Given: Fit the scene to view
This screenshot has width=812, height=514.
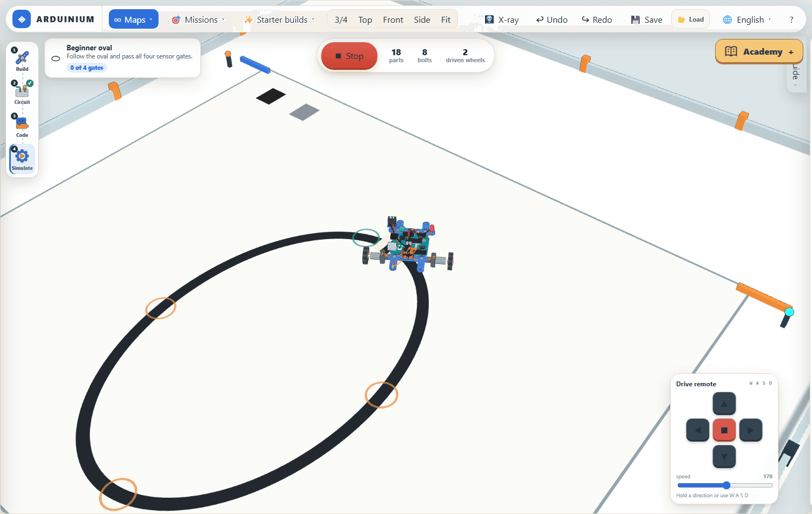Looking at the screenshot, I should (x=446, y=19).
